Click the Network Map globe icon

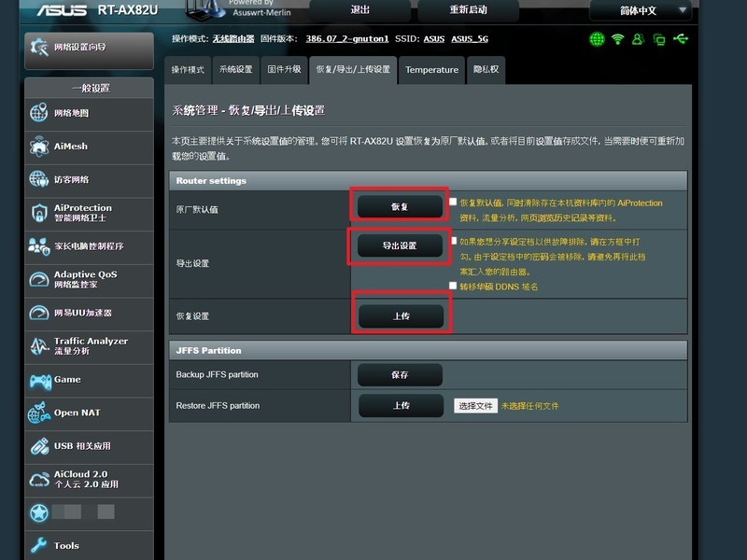[39, 113]
